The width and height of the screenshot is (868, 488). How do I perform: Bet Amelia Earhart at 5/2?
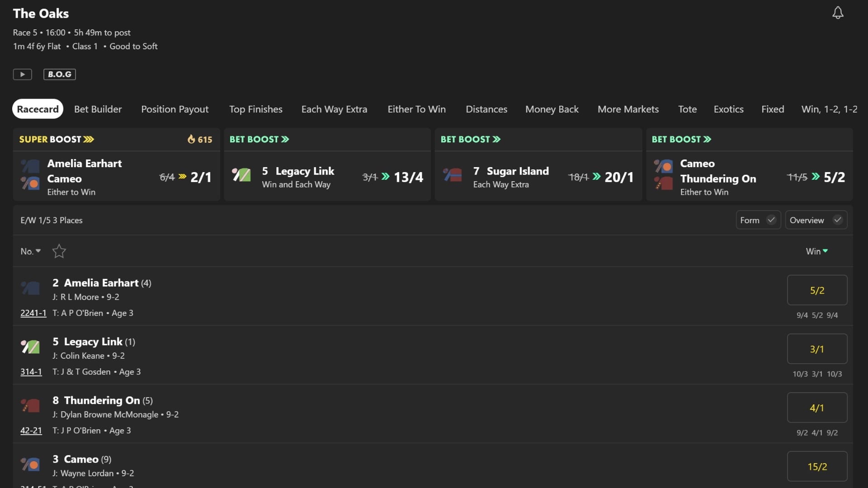point(817,290)
